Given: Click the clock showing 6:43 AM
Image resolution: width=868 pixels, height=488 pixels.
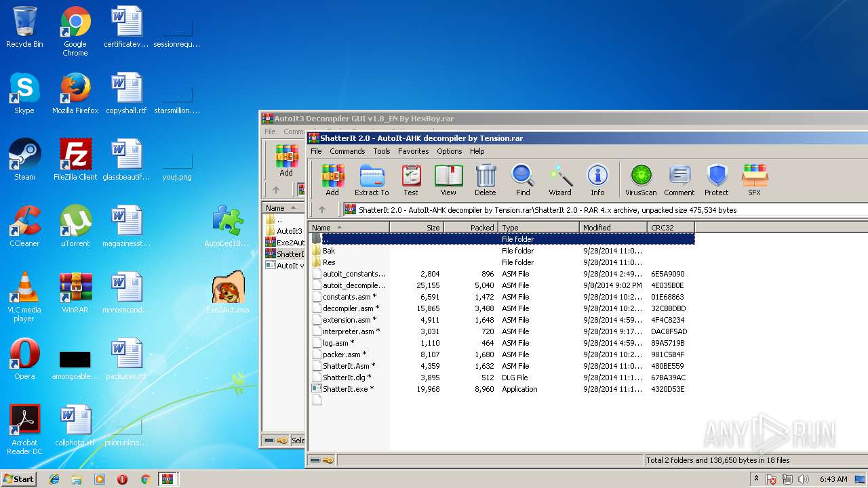Looking at the screenshot, I should 833,479.
